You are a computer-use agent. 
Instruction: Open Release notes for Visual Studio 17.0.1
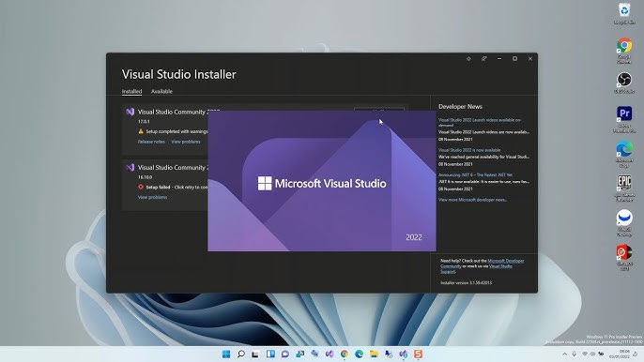click(x=151, y=142)
